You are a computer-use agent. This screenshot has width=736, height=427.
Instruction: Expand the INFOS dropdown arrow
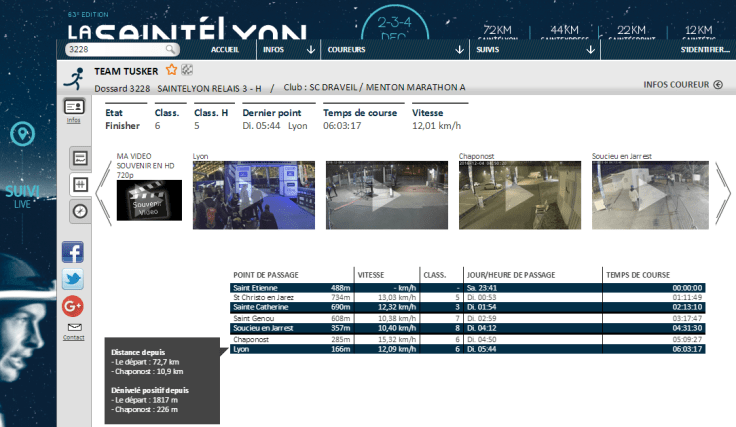click(311, 49)
